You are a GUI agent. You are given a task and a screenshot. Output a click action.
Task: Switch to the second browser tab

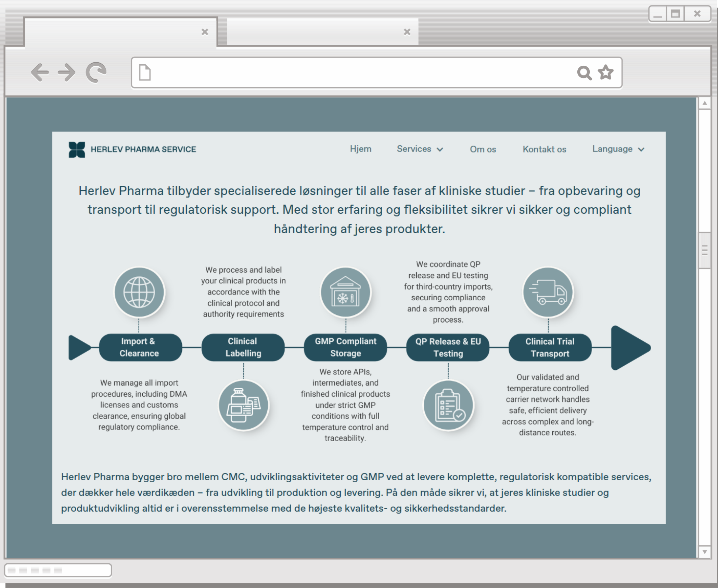tap(322, 32)
